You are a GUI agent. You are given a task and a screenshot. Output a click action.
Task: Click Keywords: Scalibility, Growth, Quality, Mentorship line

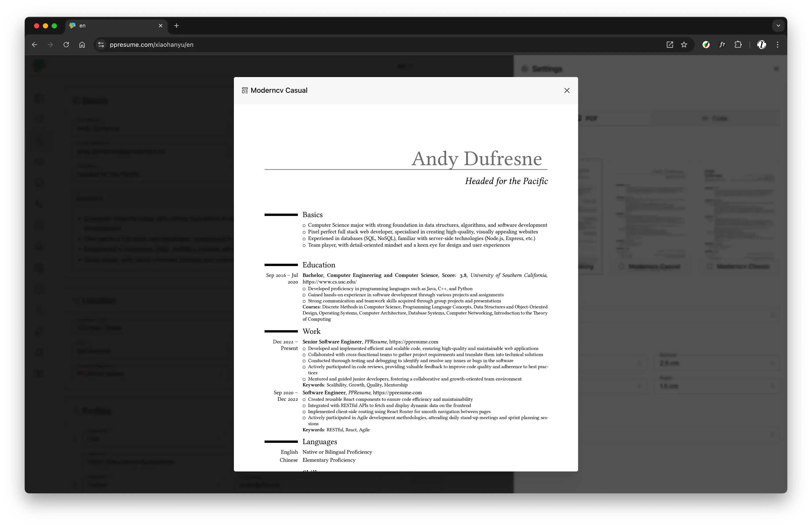point(355,385)
